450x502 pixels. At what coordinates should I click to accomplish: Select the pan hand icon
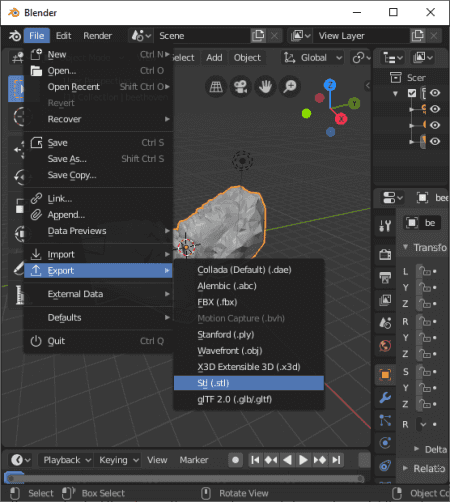tap(265, 87)
